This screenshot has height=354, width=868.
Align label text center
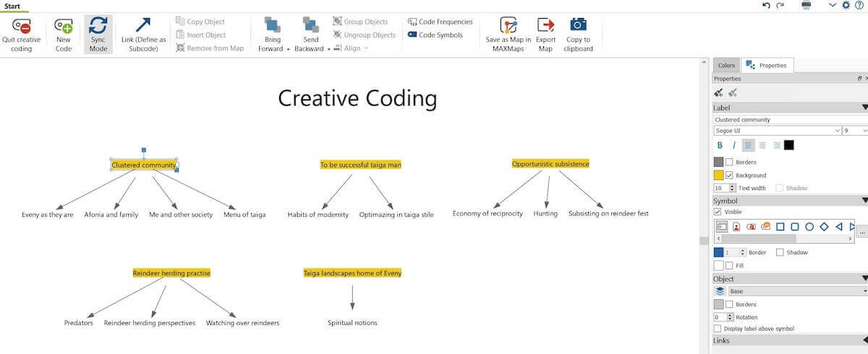point(762,145)
